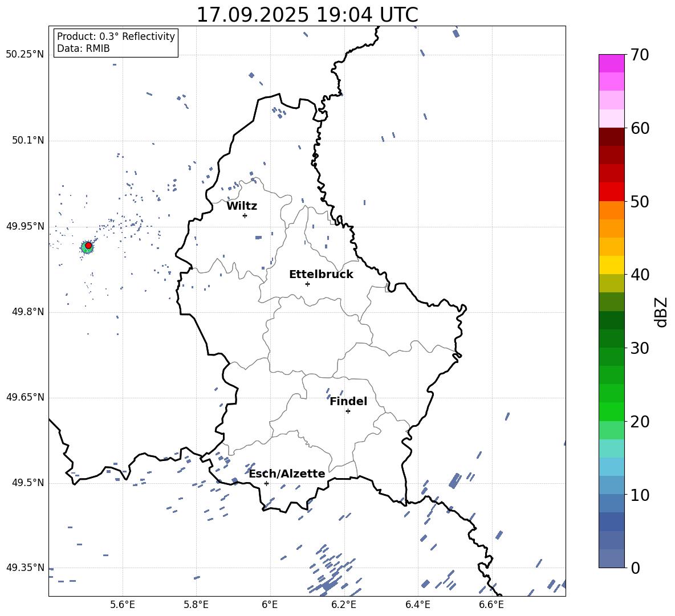
Task: Click the colorbar tick label 60
Action: point(639,128)
